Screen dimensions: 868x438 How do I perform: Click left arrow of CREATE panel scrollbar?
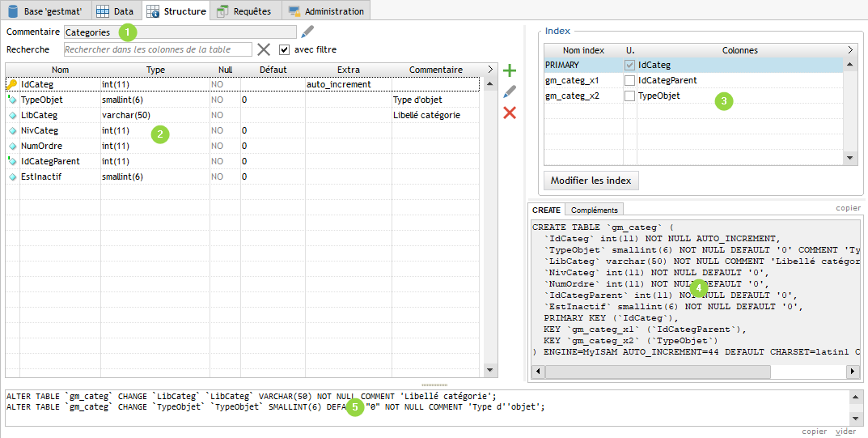coord(536,372)
